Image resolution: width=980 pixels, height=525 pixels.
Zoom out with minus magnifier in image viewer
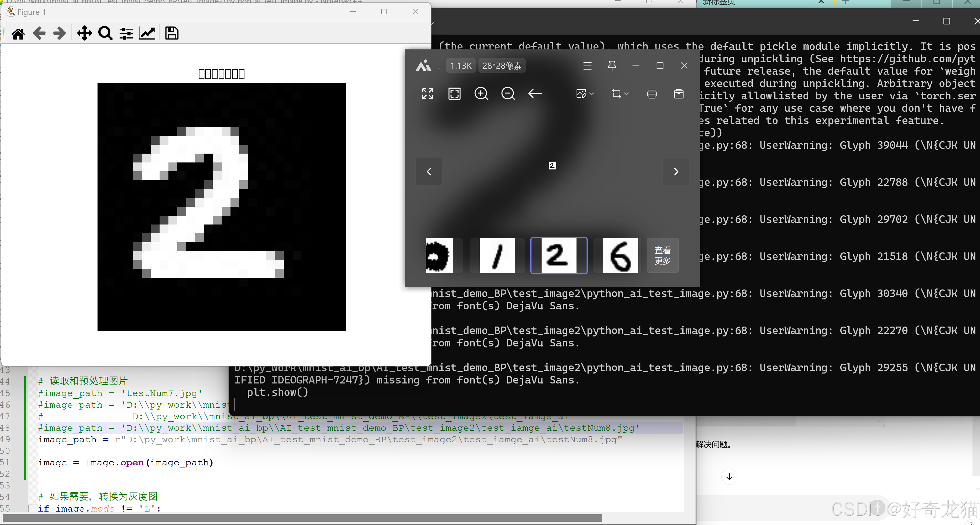508,93
